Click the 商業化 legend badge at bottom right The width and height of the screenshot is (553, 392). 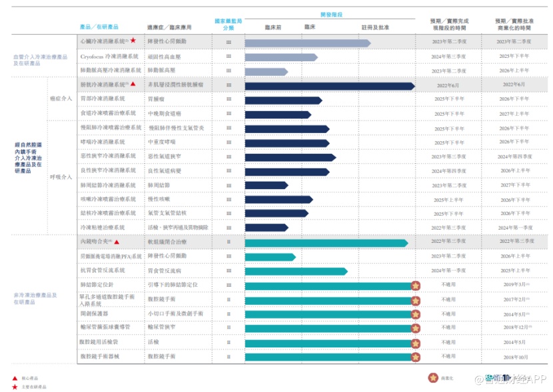coord(433,377)
